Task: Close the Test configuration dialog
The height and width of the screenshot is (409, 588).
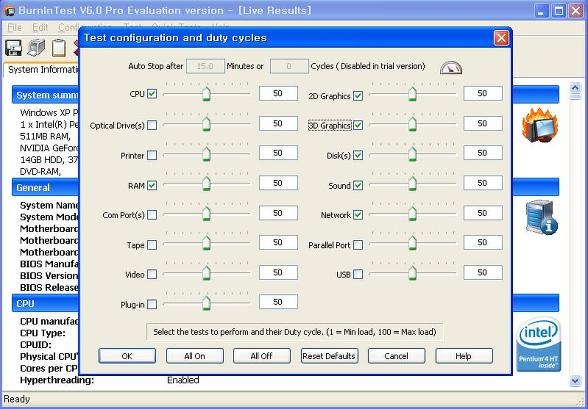Action: pyautogui.click(x=501, y=38)
